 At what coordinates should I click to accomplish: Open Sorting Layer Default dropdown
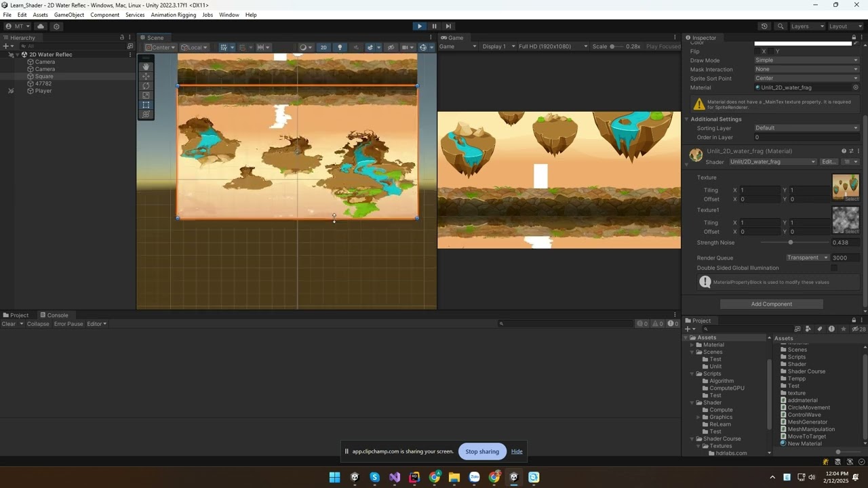point(806,127)
